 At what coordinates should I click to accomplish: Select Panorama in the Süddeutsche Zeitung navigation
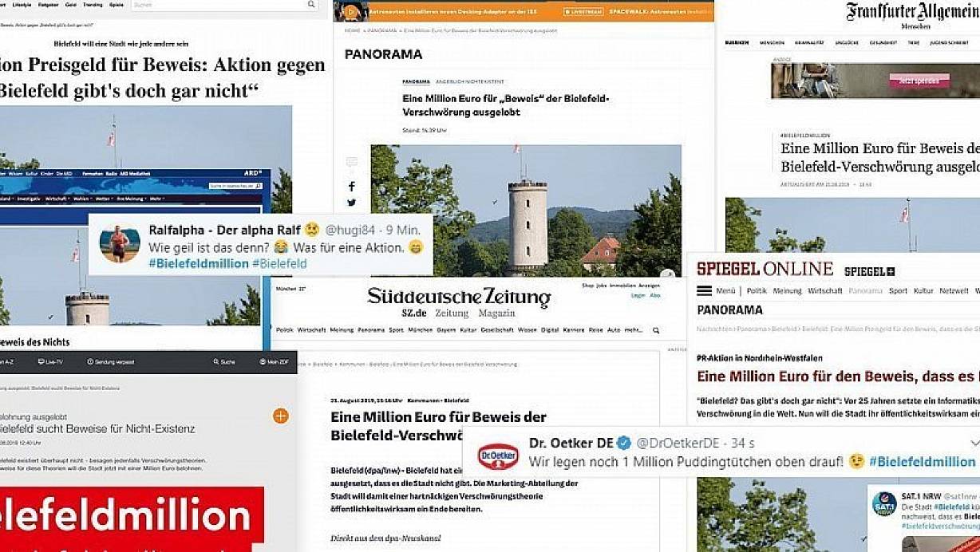point(371,329)
